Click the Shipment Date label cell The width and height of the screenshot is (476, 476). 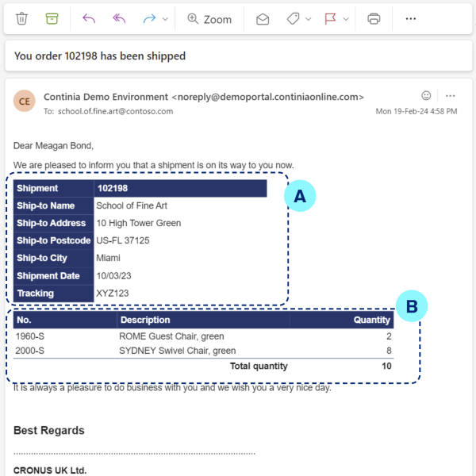click(53, 275)
